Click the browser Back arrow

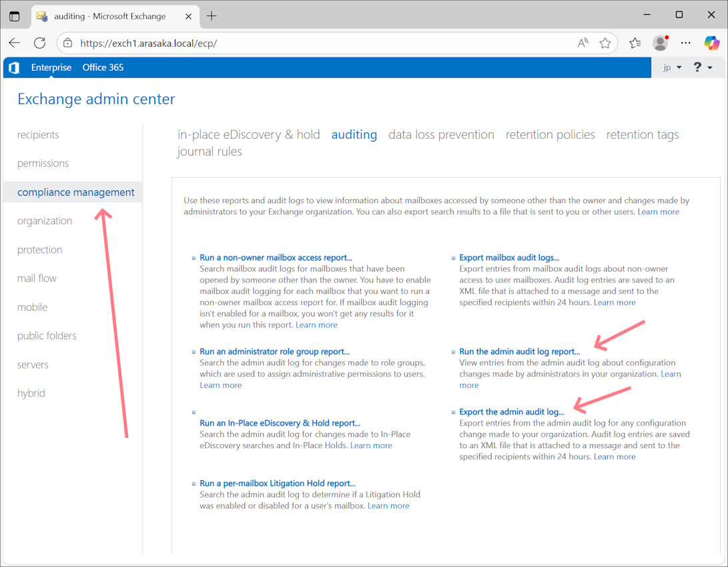(14, 43)
